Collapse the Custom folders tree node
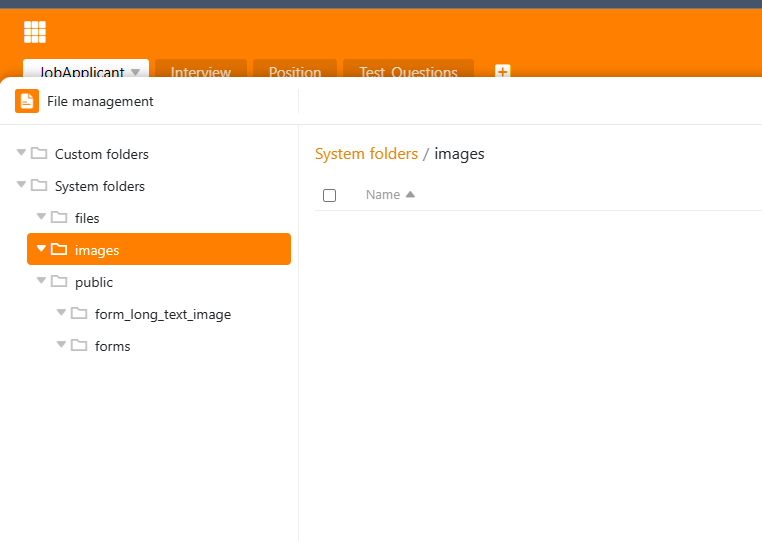 click(x=21, y=153)
